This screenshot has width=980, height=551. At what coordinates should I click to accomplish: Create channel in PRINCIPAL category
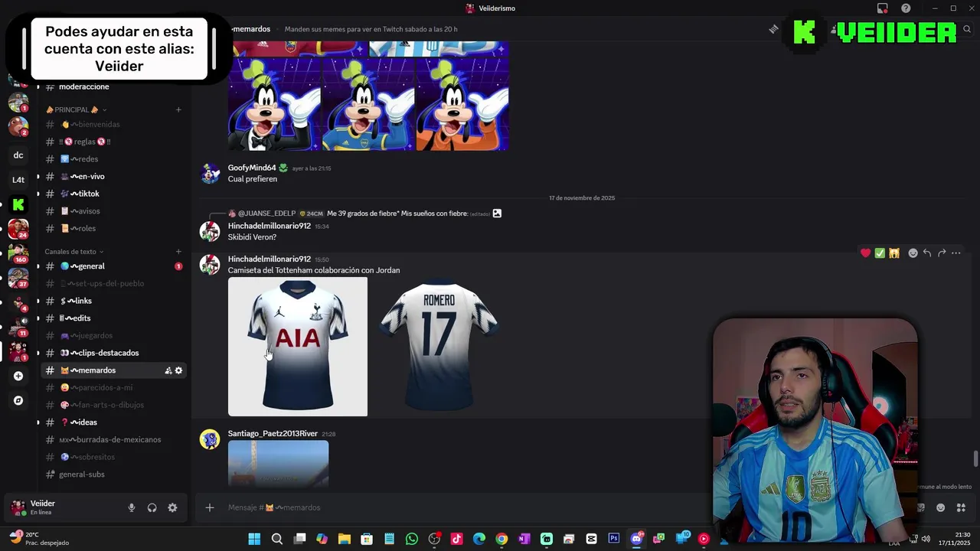point(178,109)
